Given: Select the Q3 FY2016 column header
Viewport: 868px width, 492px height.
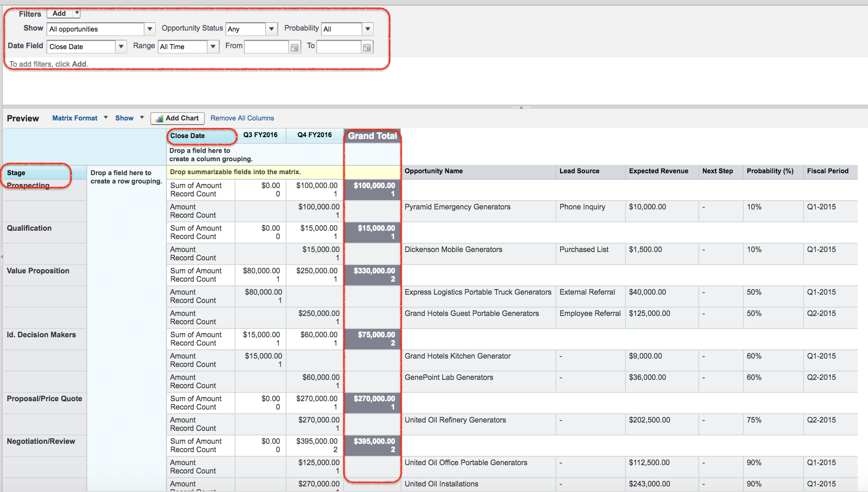Looking at the screenshot, I should [261, 135].
